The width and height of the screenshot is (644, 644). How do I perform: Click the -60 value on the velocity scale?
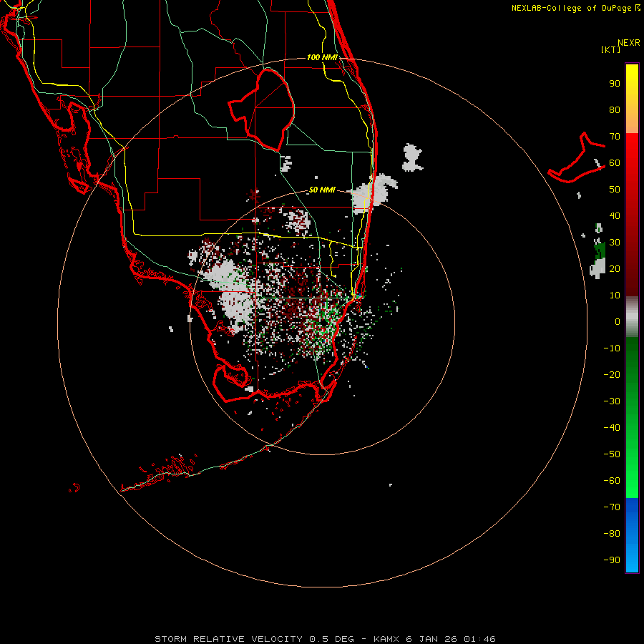612,481
